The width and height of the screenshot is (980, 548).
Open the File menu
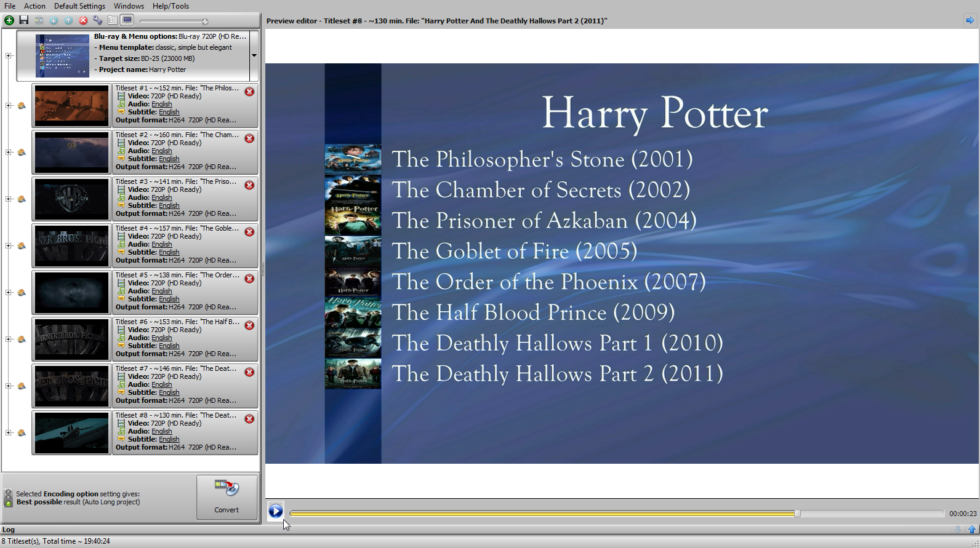point(10,6)
